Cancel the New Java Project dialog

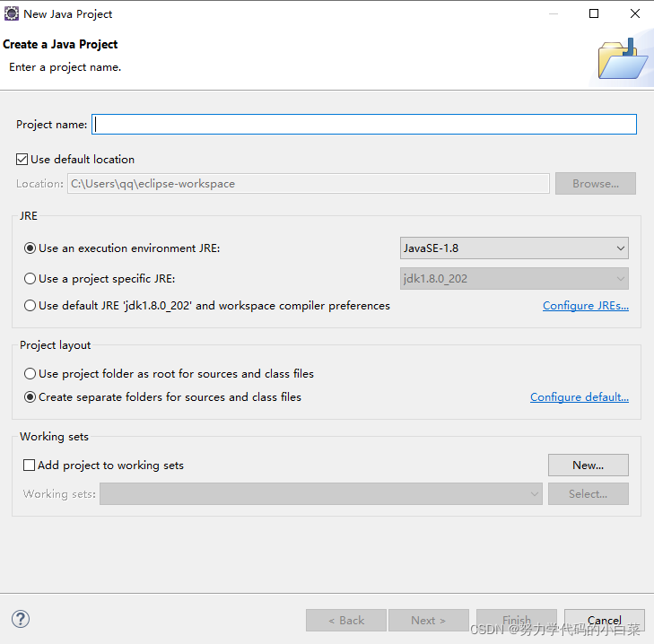point(605,620)
